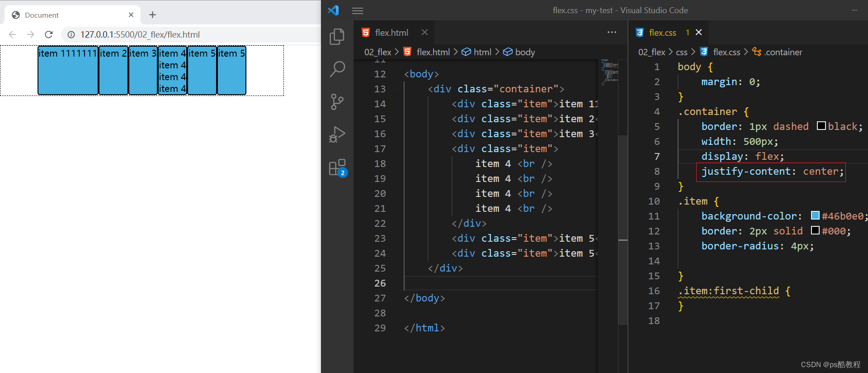Open black color swatch on line 5
The width and height of the screenshot is (868, 373).
click(x=821, y=126)
